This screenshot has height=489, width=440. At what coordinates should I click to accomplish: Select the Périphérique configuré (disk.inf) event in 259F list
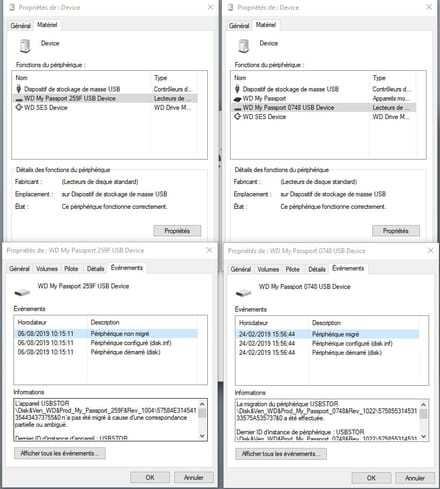click(131, 343)
